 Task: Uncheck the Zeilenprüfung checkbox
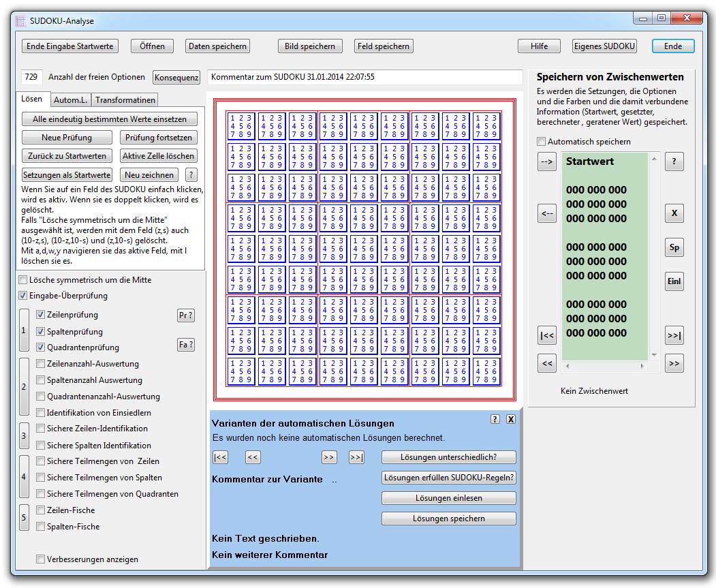(41, 315)
